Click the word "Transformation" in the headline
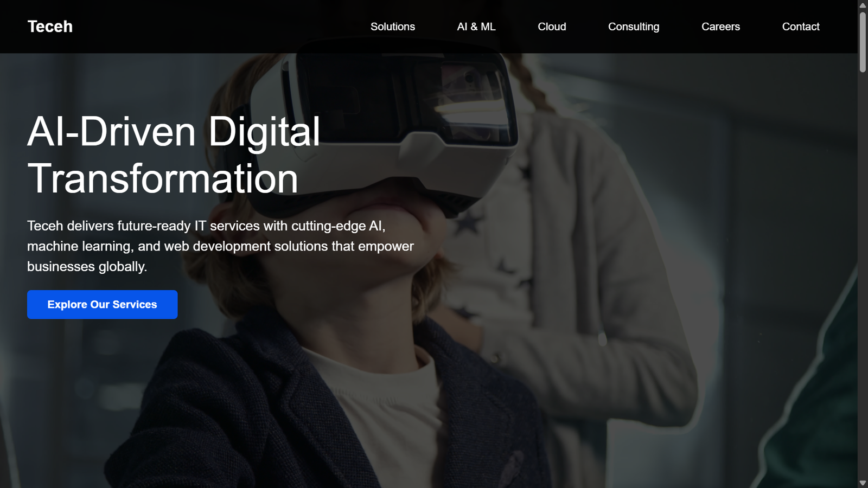 [x=163, y=178]
